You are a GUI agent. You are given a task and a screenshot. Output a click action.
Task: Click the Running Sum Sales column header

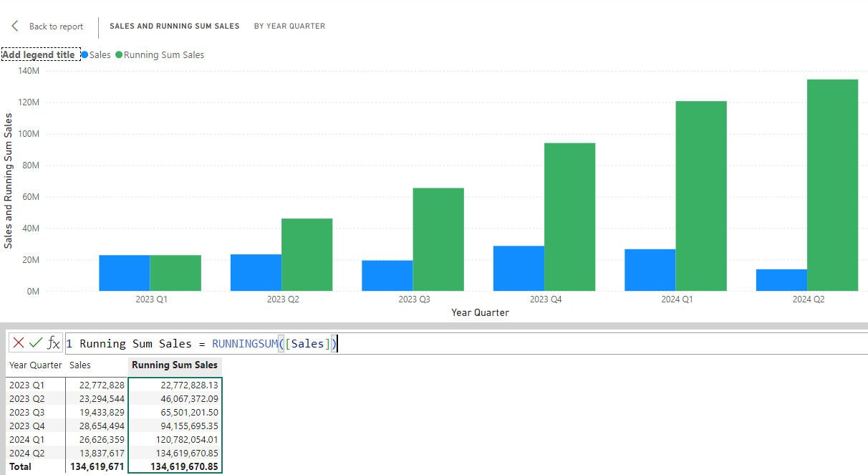[174, 365]
